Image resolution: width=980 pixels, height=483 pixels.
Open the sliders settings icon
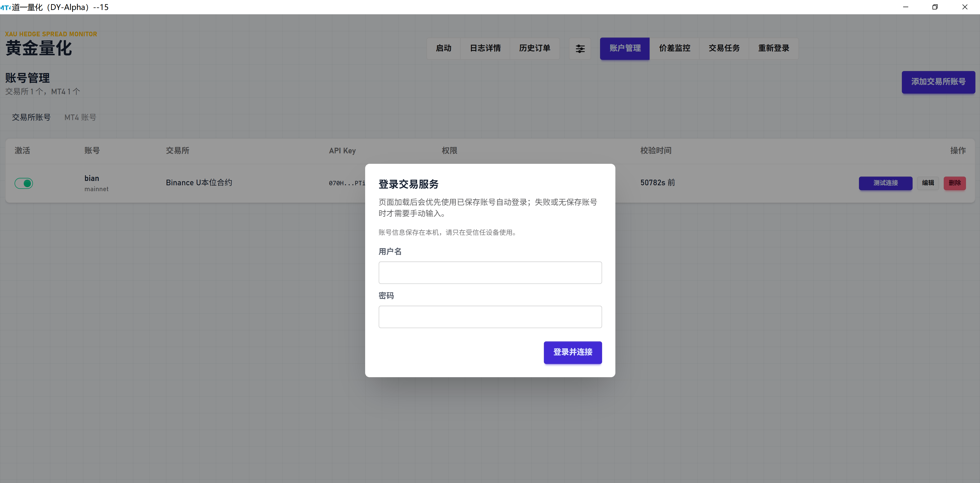580,48
